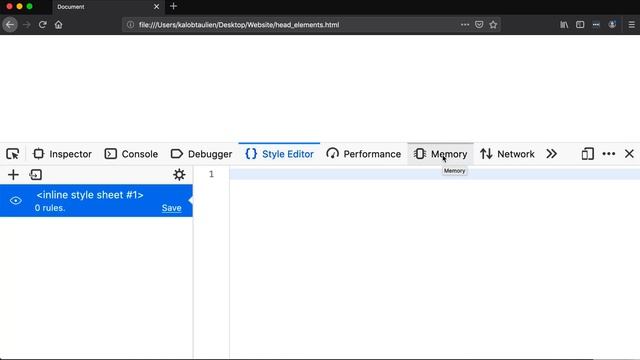
Task: Create a new style sheet with plus icon
Action: [13, 175]
